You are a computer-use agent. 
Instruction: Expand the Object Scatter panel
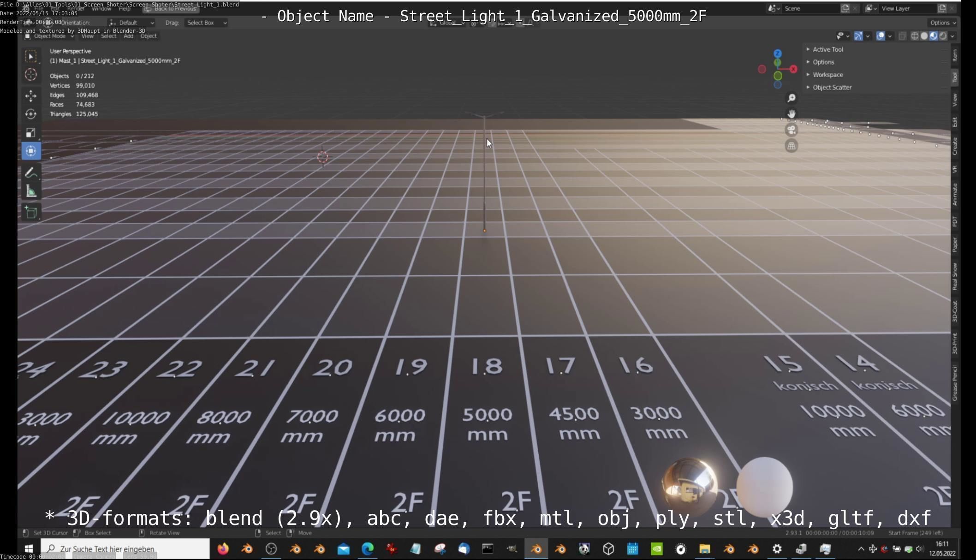(832, 87)
